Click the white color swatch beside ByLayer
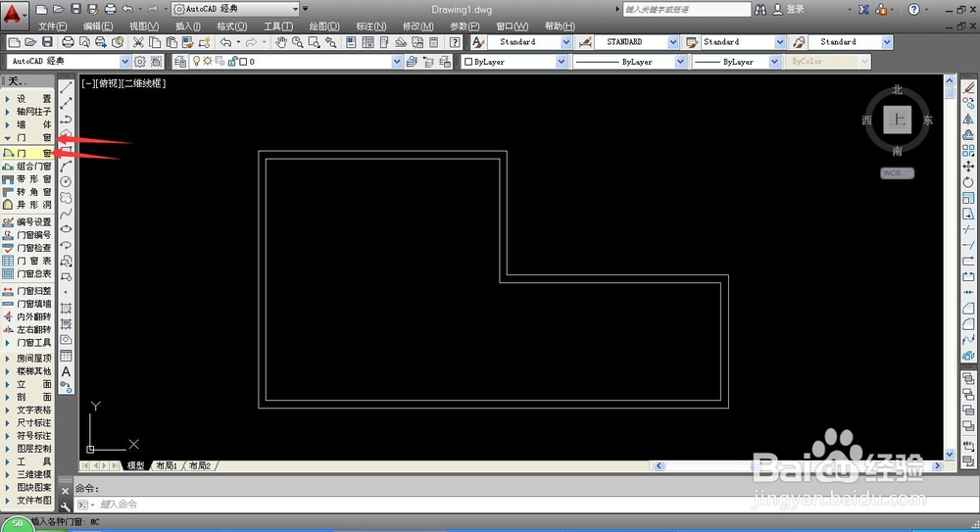 tap(468, 62)
